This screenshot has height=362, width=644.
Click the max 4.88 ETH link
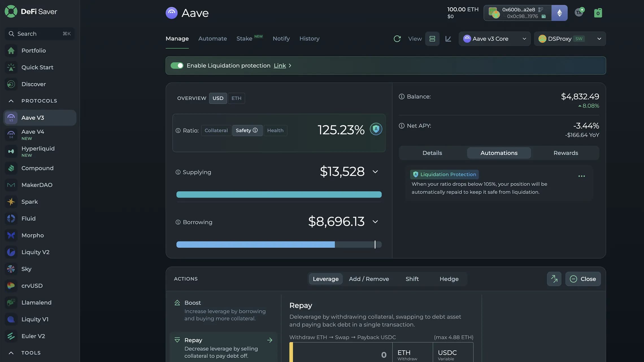click(454, 337)
